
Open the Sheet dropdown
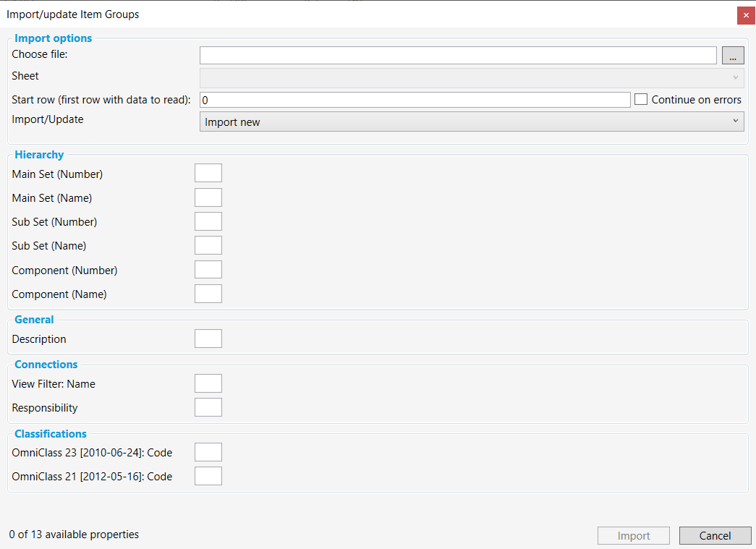(471, 77)
